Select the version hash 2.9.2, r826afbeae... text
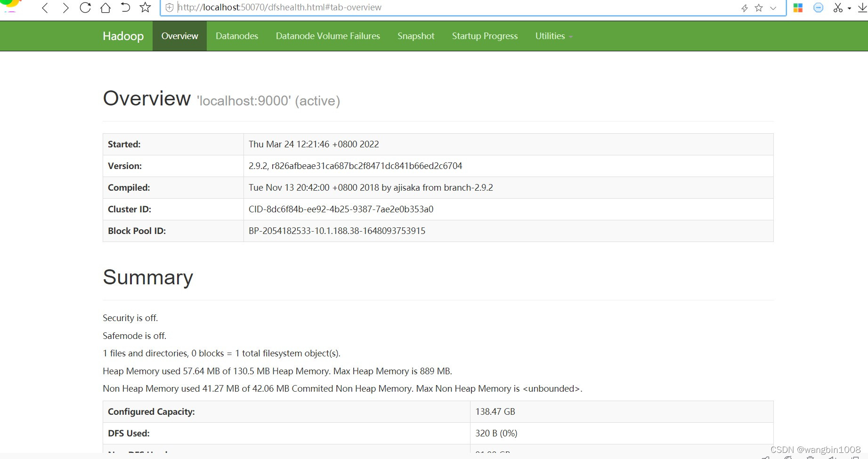Viewport: 868px width, 459px height. click(356, 166)
